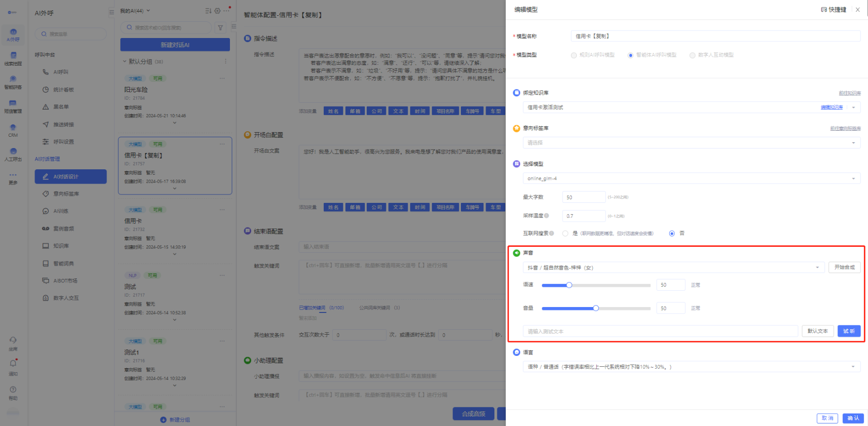Open the 线索挖掘 sidebar icon
The height and width of the screenshot is (426, 868).
click(13, 56)
